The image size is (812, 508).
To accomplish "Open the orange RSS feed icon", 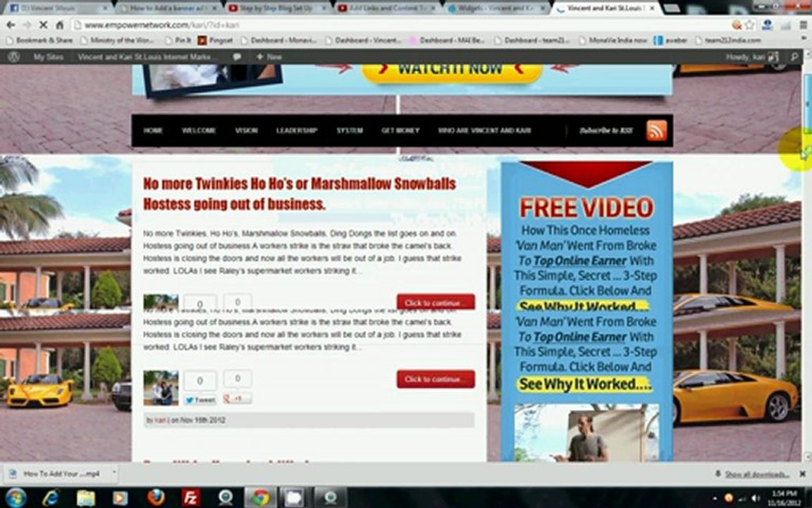I will pyautogui.click(x=656, y=130).
